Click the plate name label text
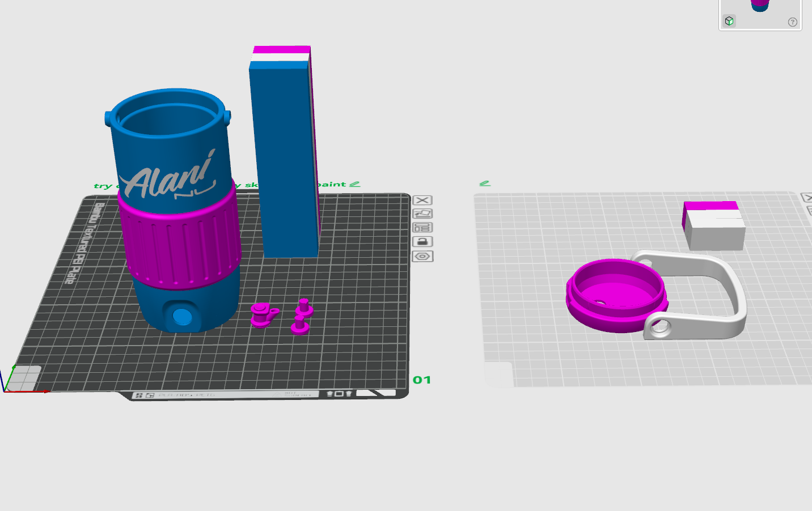The image size is (812, 511). [220, 185]
